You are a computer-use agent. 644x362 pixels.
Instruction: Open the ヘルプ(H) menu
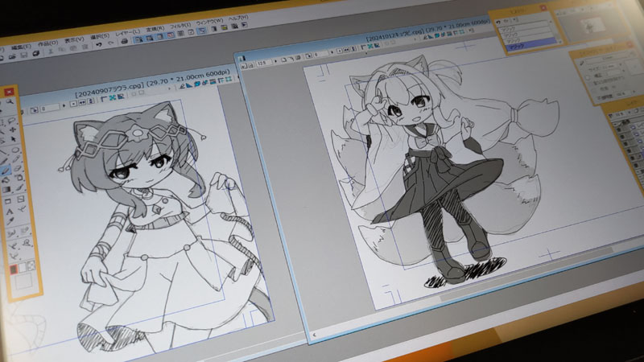(238, 18)
